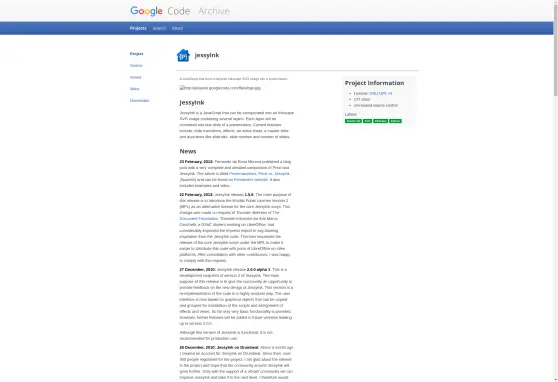The width and height of the screenshot is (558, 382).
Task: Click the News heading
Action: pos(188,151)
